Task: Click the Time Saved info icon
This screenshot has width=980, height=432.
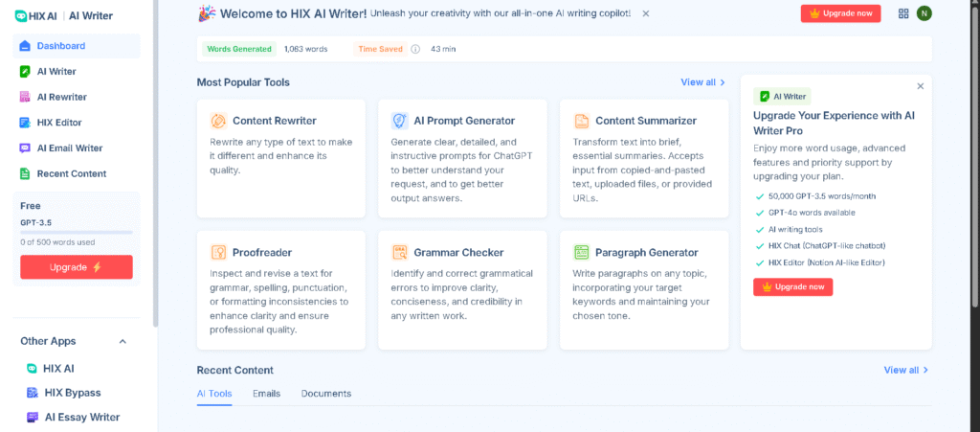Action: [x=415, y=49]
